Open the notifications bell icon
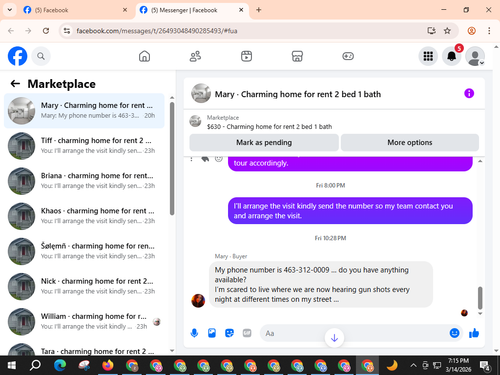This screenshot has width=500, height=375. coord(452,56)
